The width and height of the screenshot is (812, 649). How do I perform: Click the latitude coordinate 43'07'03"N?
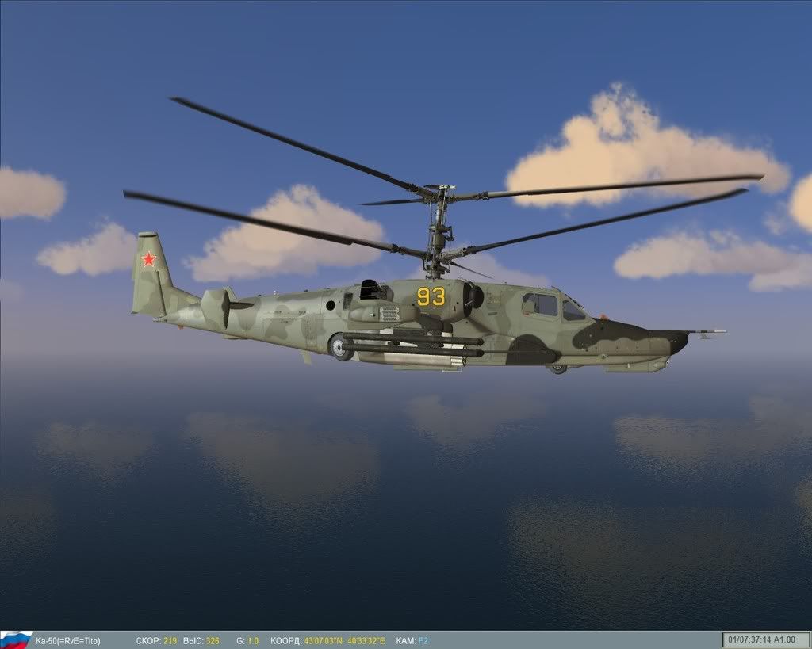click(324, 641)
